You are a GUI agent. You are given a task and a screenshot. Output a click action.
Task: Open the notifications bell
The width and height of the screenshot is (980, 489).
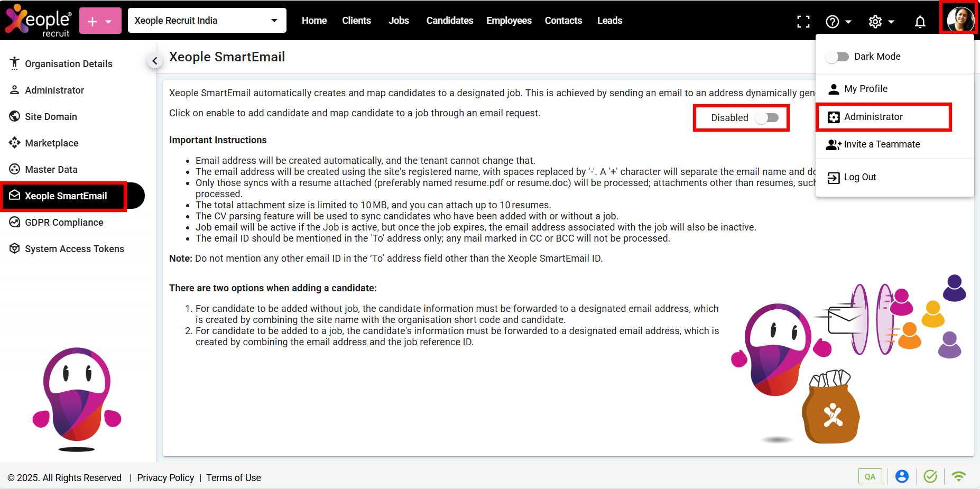point(920,22)
